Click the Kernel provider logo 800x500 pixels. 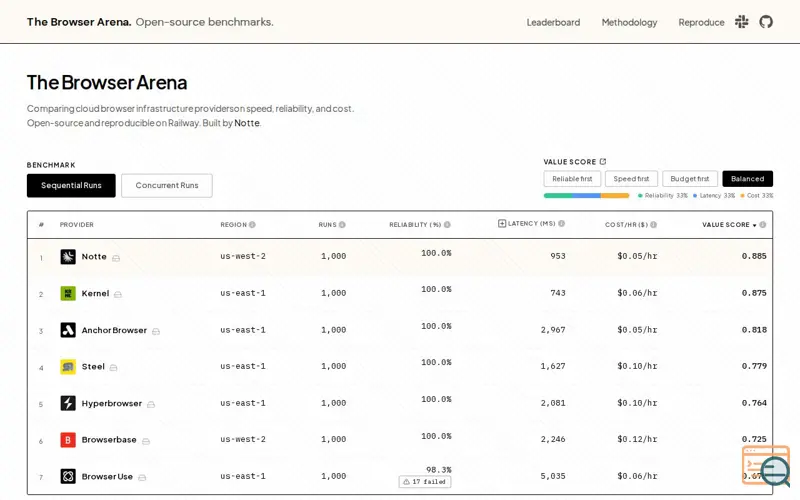[68, 293]
